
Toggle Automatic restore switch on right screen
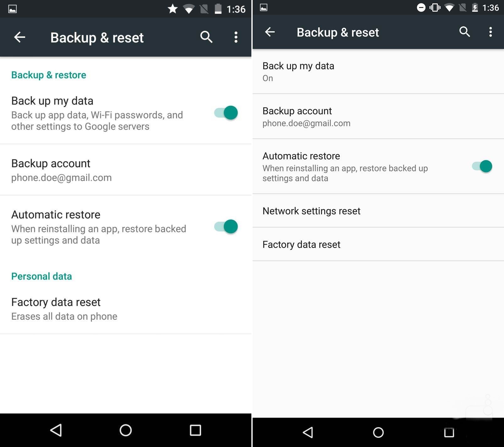[x=482, y=166]
